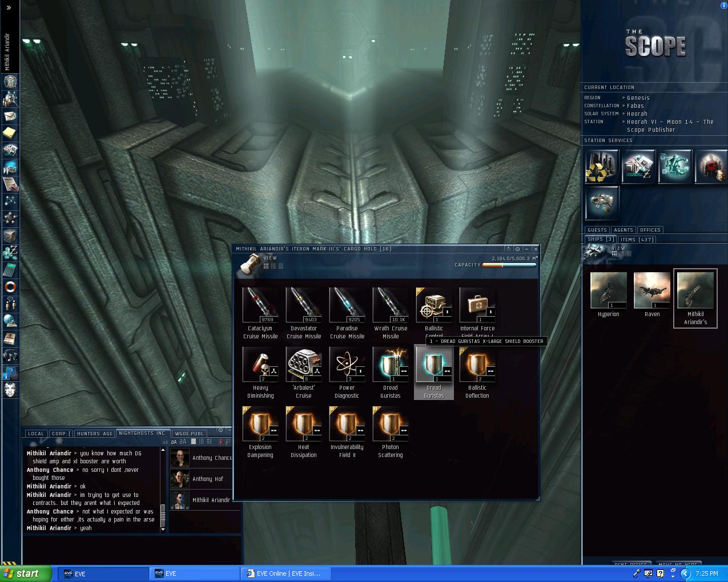Click the chat scrollbar down arrow

(163, 529)
